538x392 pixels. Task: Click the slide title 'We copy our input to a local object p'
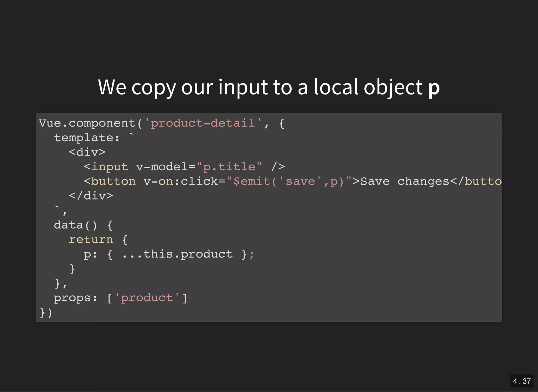pyautogui.click(x=269, y=88)
